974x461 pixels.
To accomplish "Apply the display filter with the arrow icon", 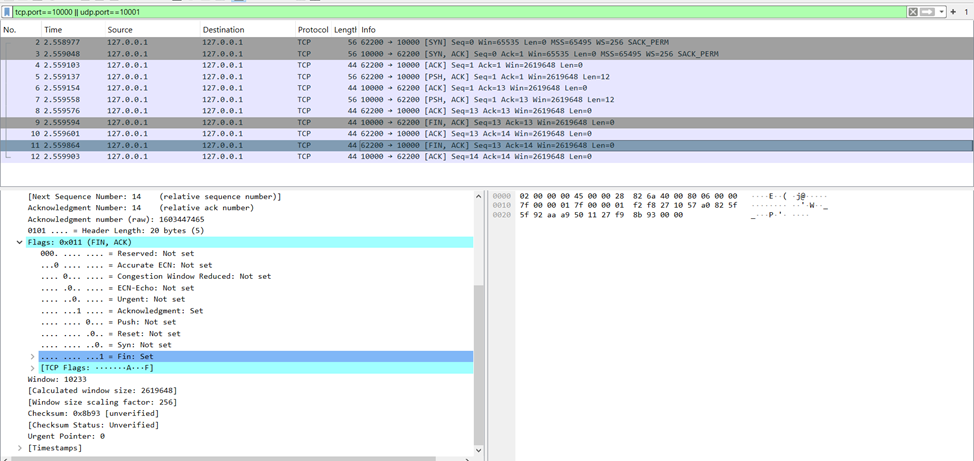I will [x=926, y=11].
